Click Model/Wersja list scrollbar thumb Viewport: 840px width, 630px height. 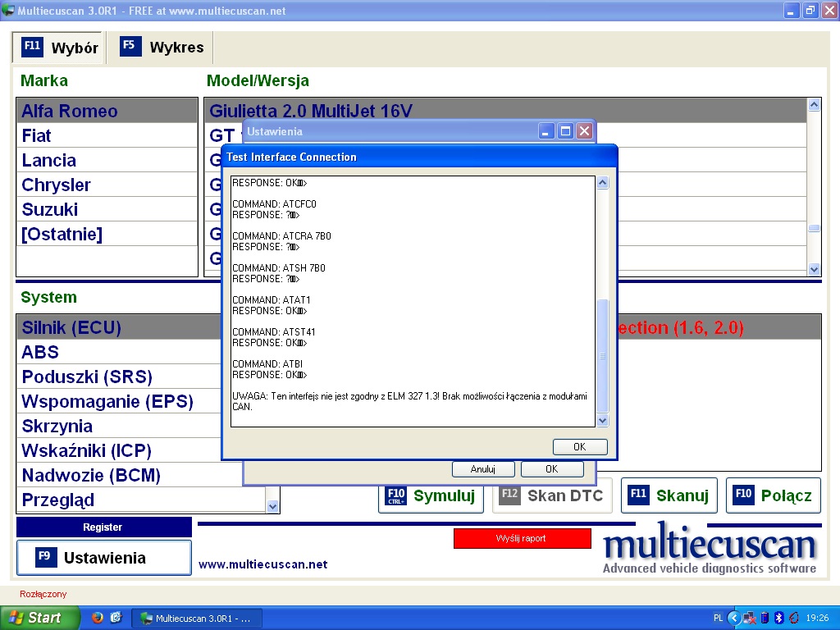pyautogui.click(x=814, y=228)
